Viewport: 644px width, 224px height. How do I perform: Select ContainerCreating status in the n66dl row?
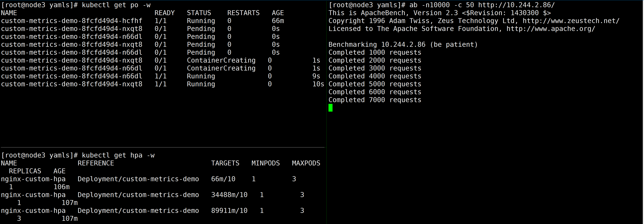click(x=221, y=68)
